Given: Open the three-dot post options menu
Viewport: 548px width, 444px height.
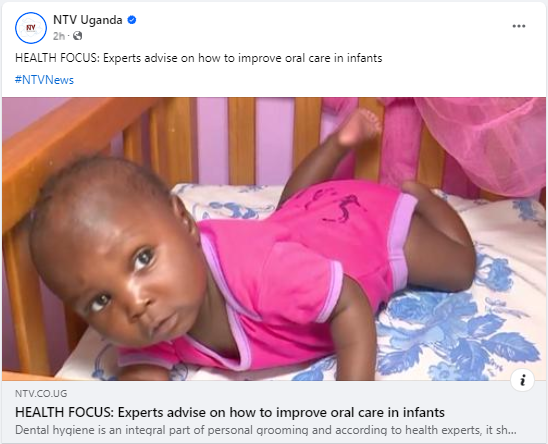Looking at the screenshot, I should tap(519, 26).
